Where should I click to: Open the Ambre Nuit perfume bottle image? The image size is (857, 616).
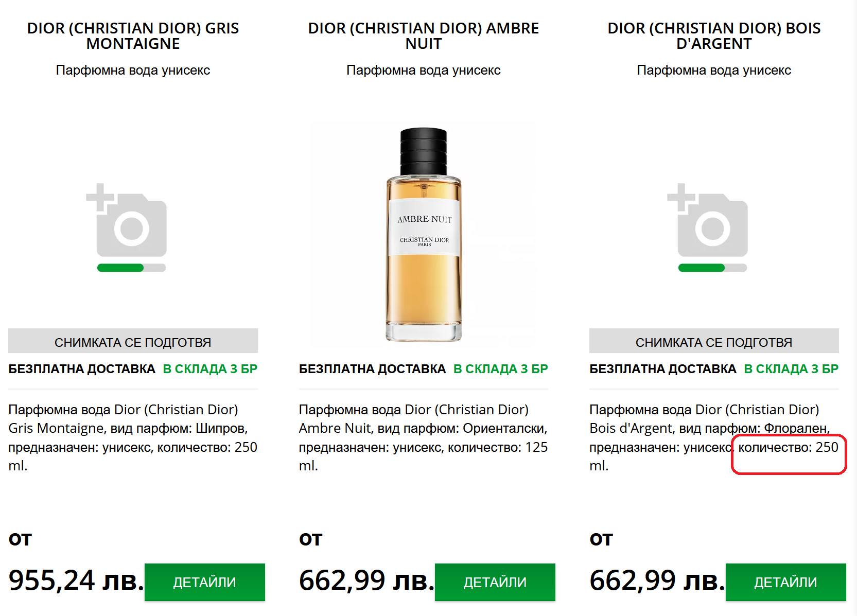pos(424,234)
